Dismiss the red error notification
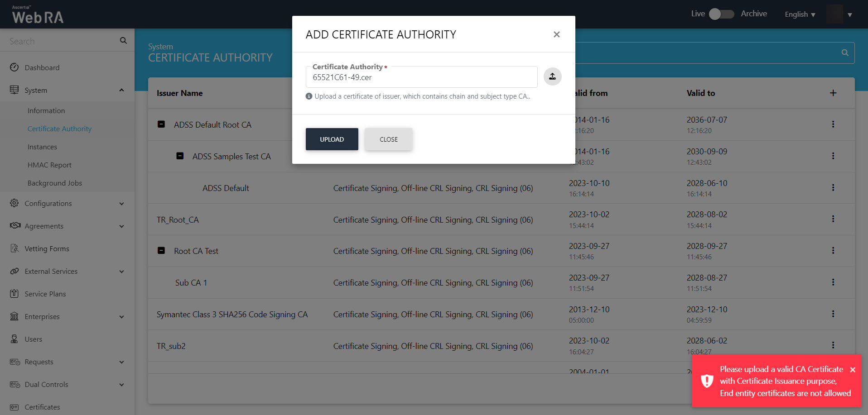Viewport: 868px width, 415px height. 853,370
